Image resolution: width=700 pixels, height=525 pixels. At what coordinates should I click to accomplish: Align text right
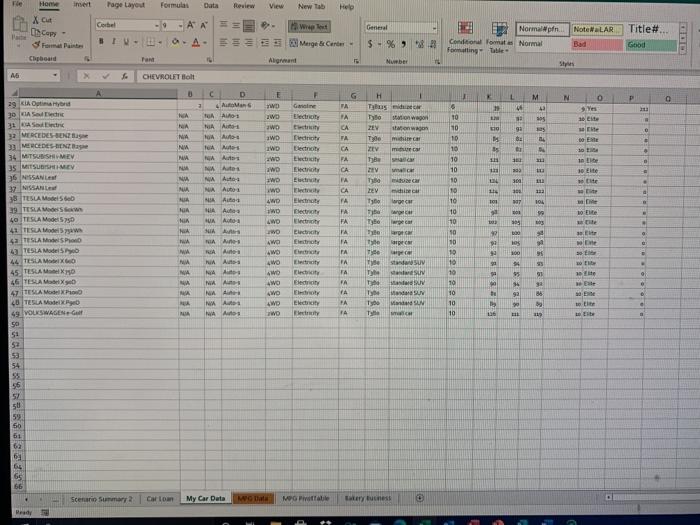(x=249, y=42)
